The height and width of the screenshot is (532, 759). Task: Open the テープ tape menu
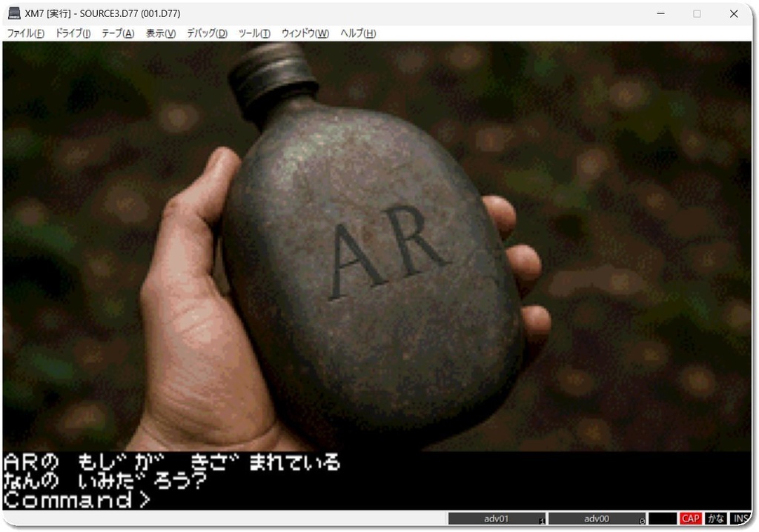pyautogui.click(x=119, y=33)
